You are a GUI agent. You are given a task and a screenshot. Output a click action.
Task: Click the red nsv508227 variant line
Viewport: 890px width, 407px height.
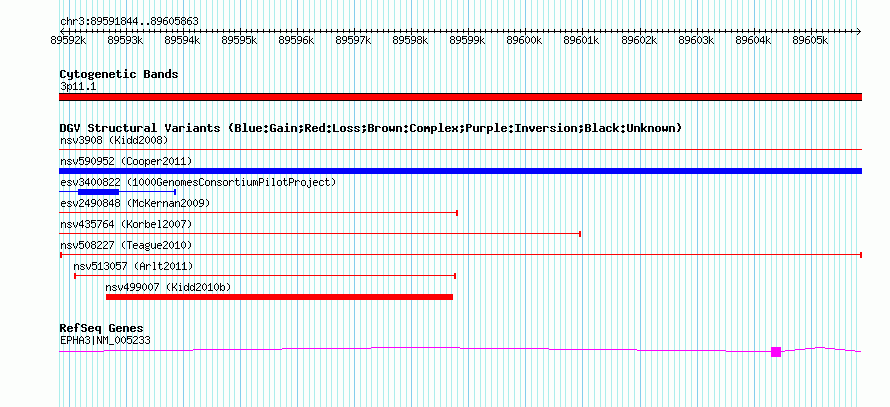460,255
